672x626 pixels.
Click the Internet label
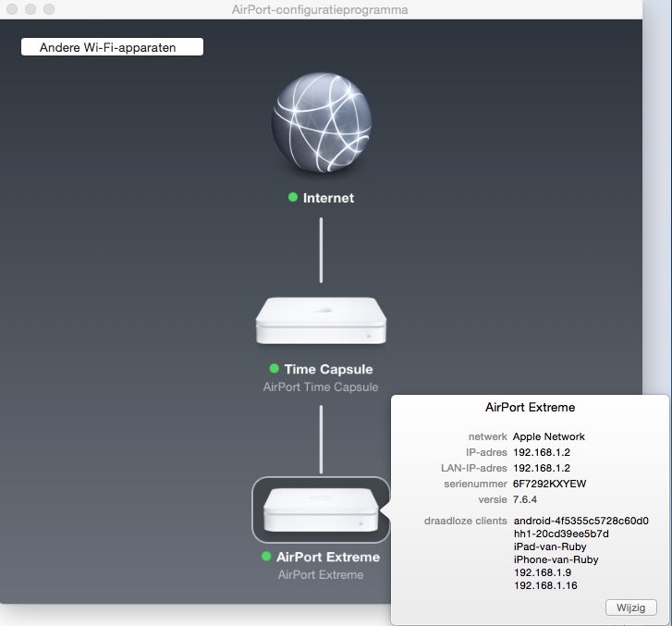[x=328, y=198]
